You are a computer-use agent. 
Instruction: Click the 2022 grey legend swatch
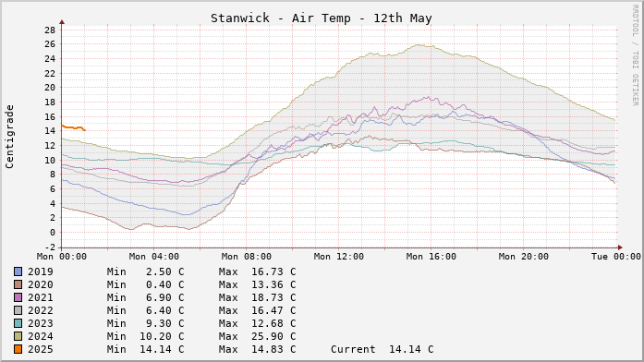click(18, 310)
